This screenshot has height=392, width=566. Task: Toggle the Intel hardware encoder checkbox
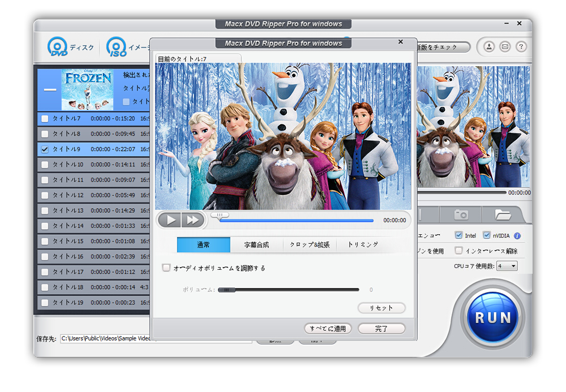click(x=458, y=235)
